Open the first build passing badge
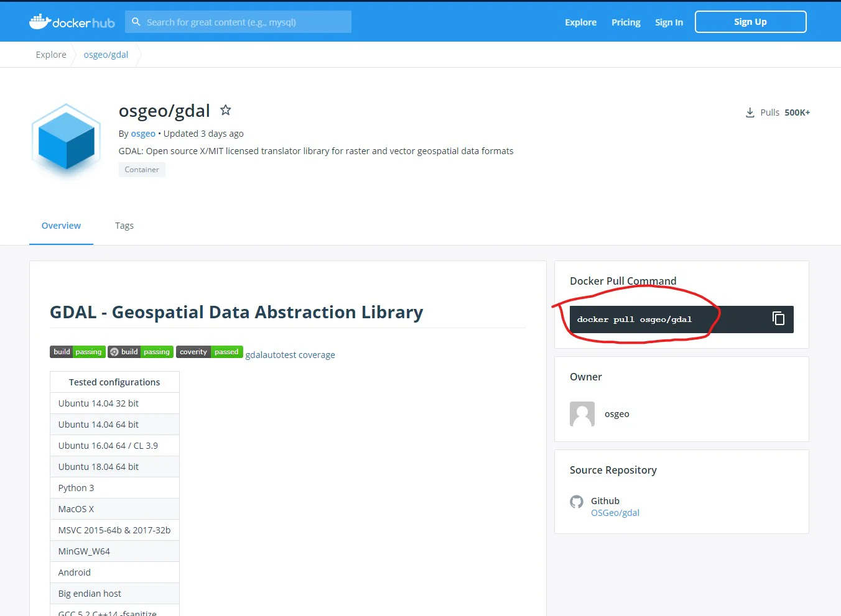The height and width of the screenshot is (616, 841). pos(78,352)
